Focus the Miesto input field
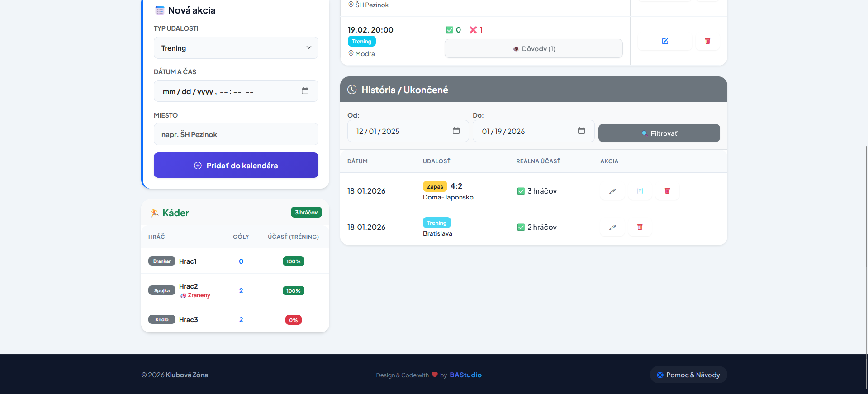Viewport: 868px width, 394px height. coord(236,134)
